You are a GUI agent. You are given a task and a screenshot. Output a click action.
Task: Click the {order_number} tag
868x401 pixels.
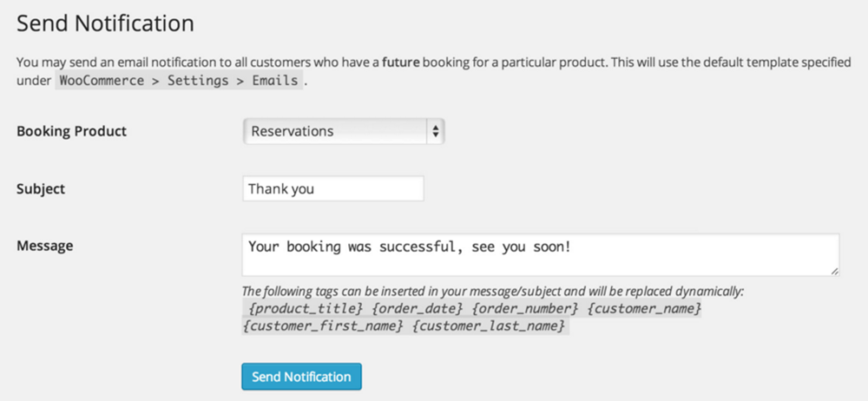coord(525,308)
